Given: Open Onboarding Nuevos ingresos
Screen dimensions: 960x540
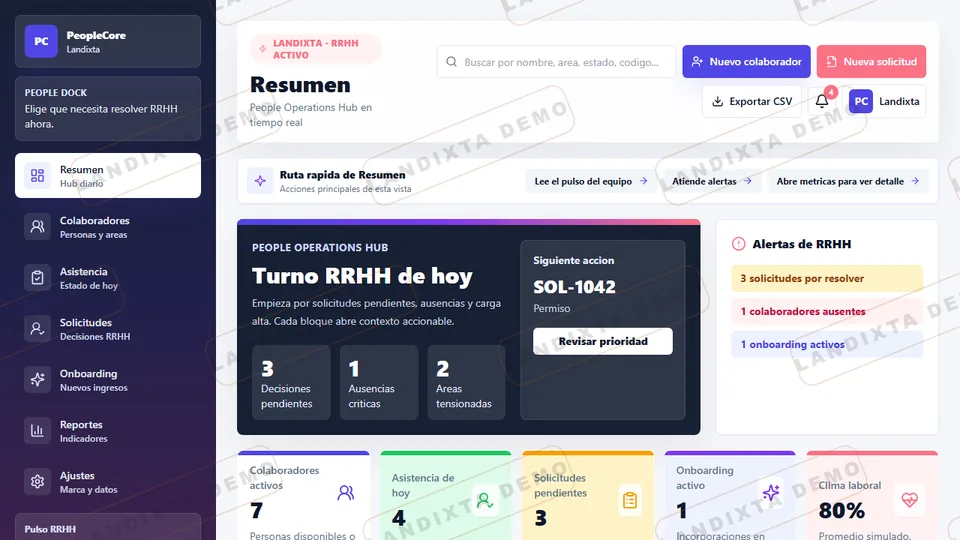Looking at the screenshot, I should (108, 380).
